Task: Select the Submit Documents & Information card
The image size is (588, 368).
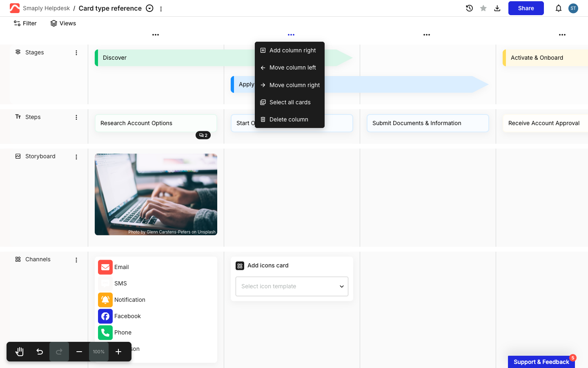Action: pos(428,123)
